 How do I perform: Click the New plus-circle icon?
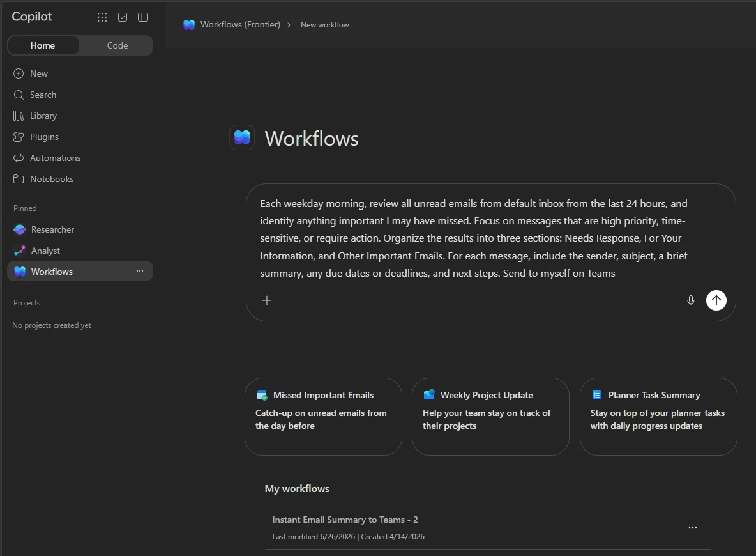point(19,73)
